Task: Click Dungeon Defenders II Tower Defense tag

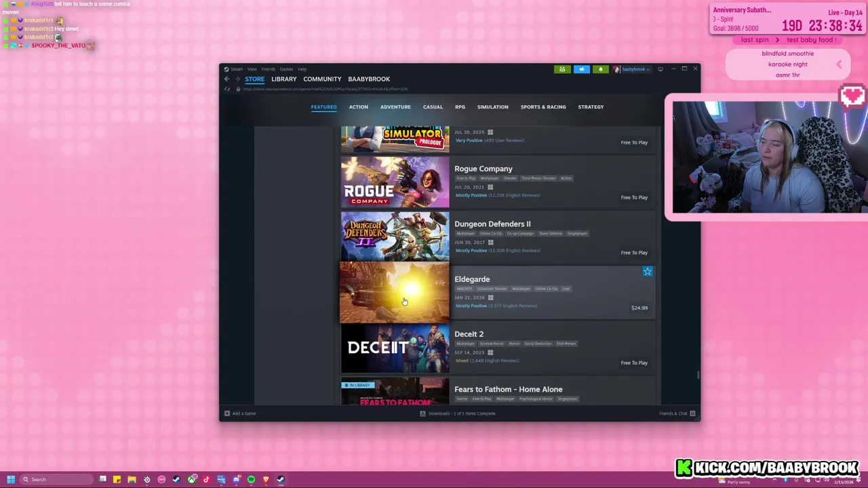Action: [x=551, y=233]
